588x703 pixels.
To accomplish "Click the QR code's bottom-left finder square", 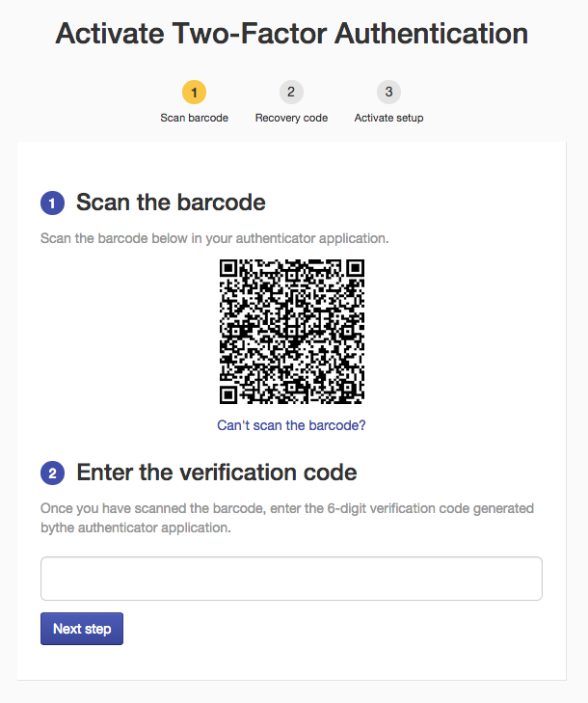I will coord(229,393).
